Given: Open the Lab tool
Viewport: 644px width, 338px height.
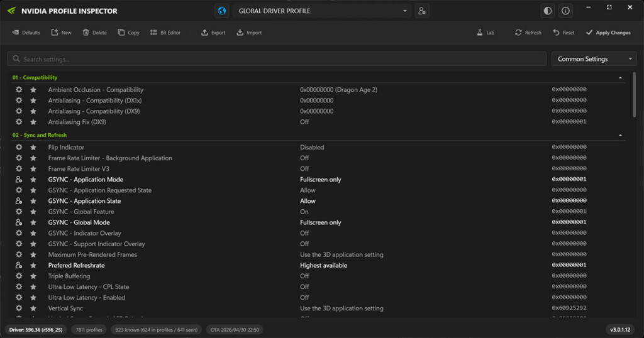Looking at the screenshot, I should [x=485, y=33].
